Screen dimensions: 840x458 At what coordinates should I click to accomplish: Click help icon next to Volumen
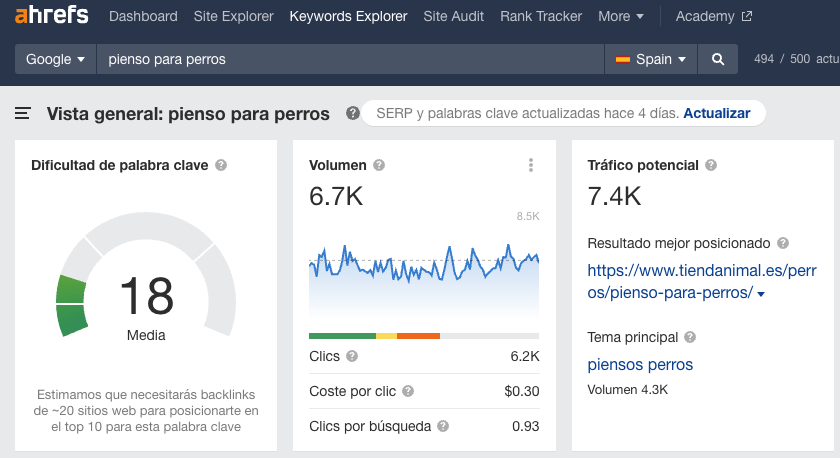pyautogui.click(x=379, y=165)
